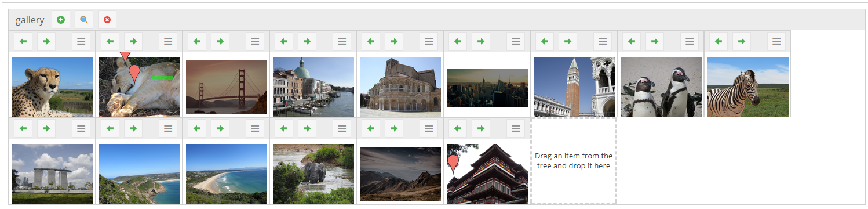Select the elephant in river thumbnail
Image resolution: width=868 pixels, height=209 pixels.
(x=313, y=174)
